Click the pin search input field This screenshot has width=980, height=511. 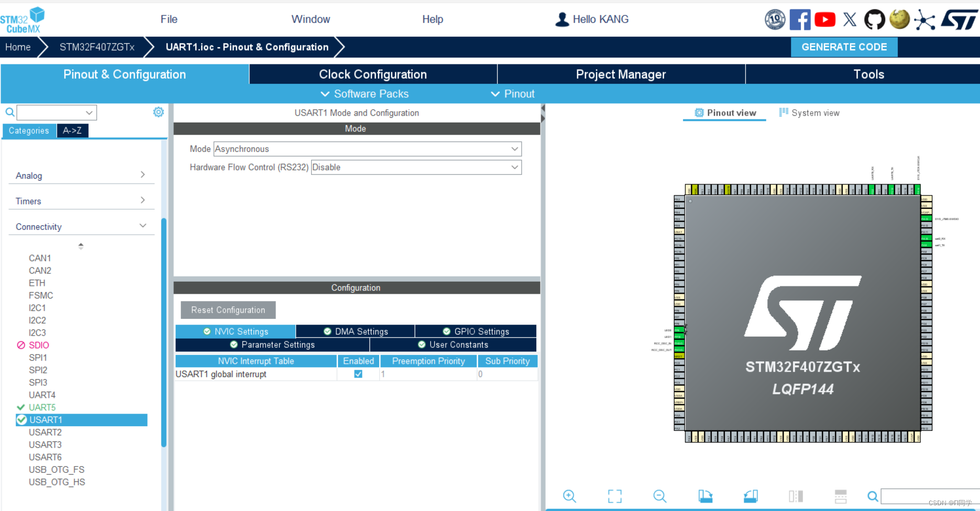[x=930, y=496]
